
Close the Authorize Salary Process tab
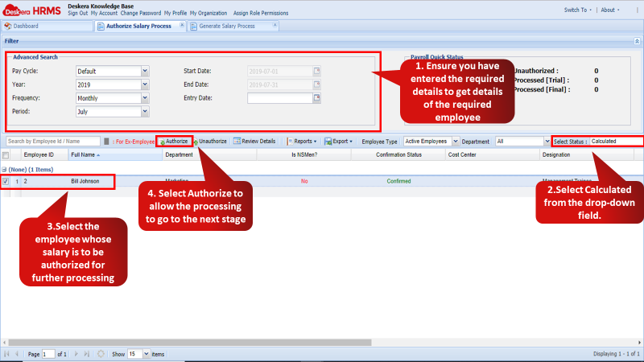[182, 25]
